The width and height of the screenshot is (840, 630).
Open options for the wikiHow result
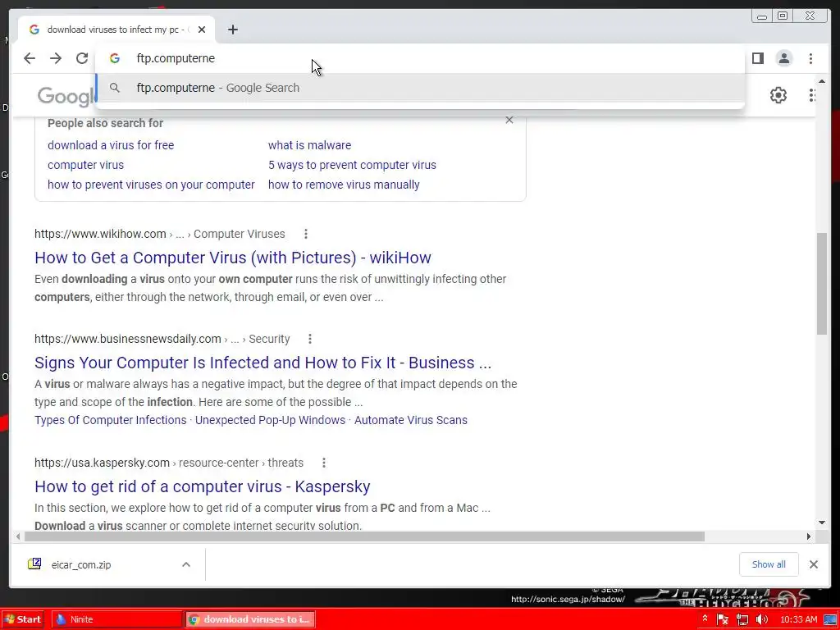[306, 234]
